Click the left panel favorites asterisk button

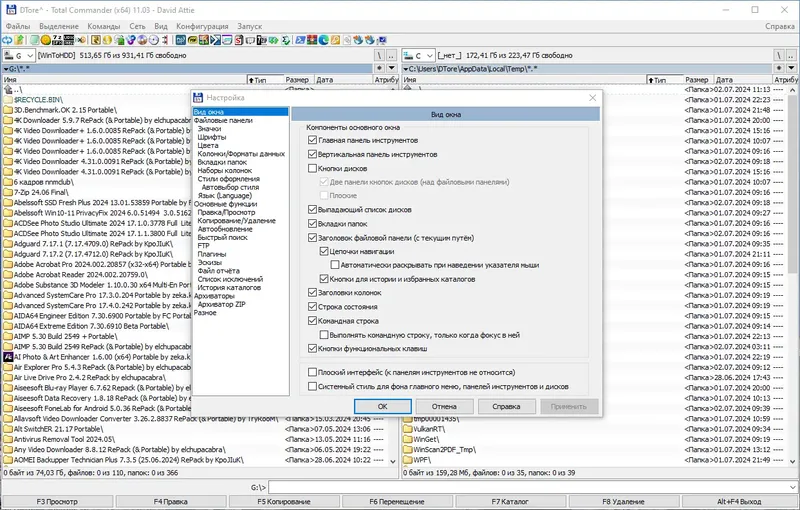380,68
